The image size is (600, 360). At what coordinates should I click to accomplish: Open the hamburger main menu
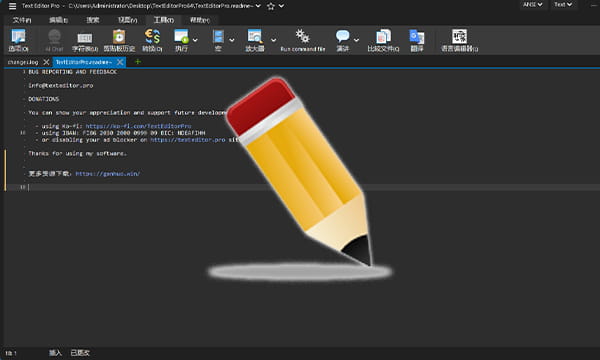[12, 6]
